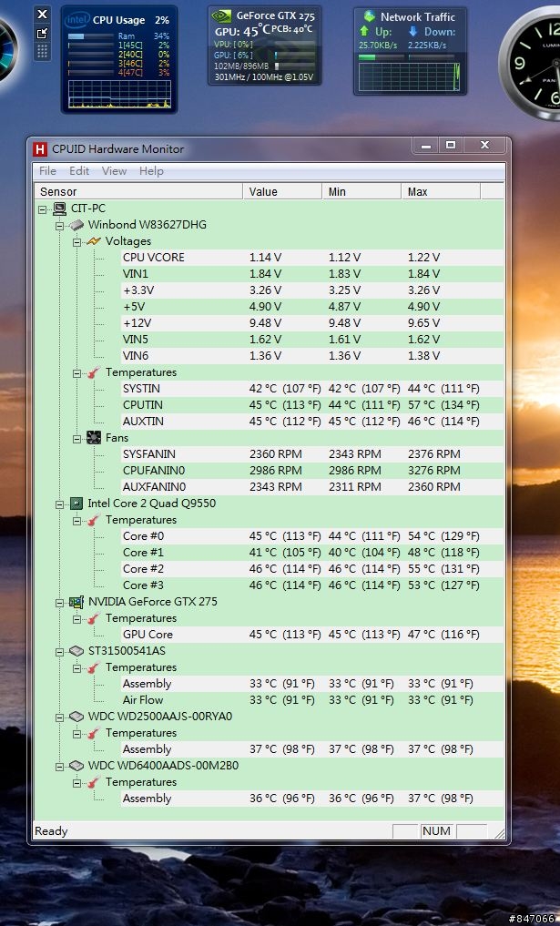Screen dimensions: 560x926
Task: Click the Max column header
Action: [x=441, y=191]
